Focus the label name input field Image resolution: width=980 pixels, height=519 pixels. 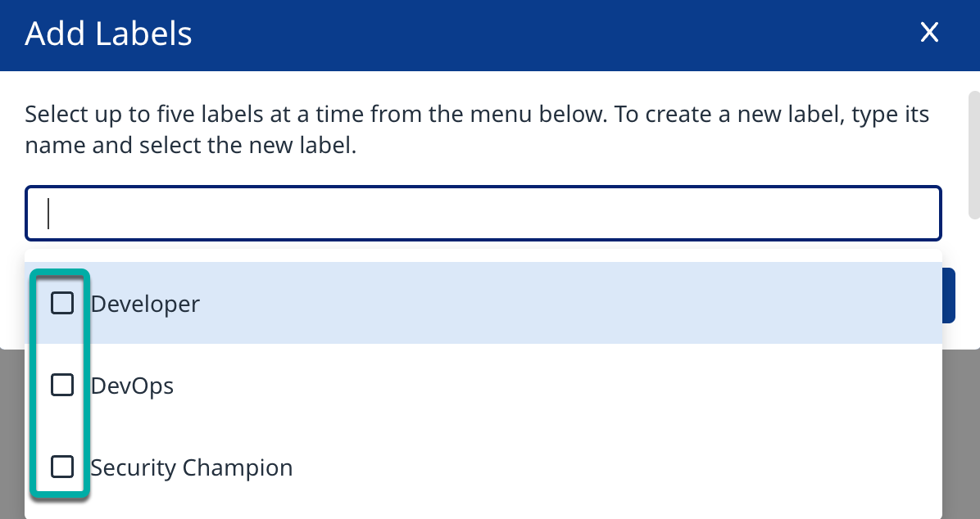483,214
